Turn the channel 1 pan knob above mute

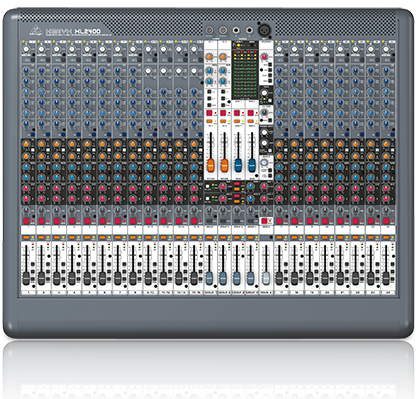point(26,210)
